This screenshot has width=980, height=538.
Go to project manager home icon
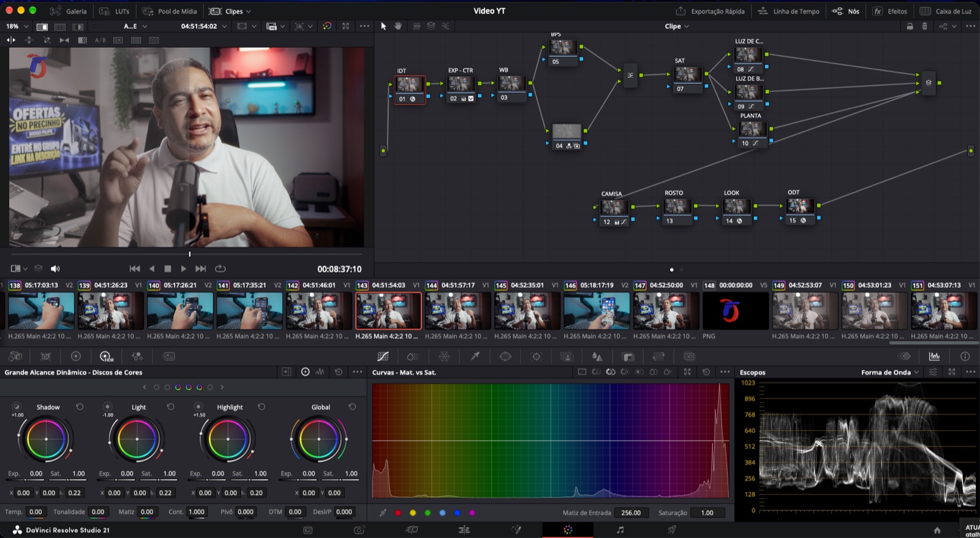pos(937,530)
